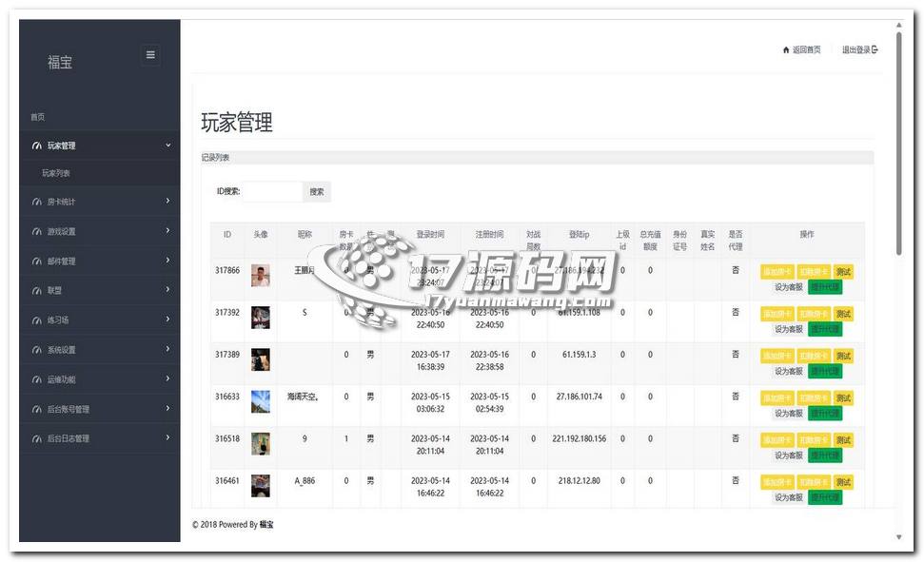Focus the ID搜索 input field
The image size is (924, 562).
(x=272, y=192)
